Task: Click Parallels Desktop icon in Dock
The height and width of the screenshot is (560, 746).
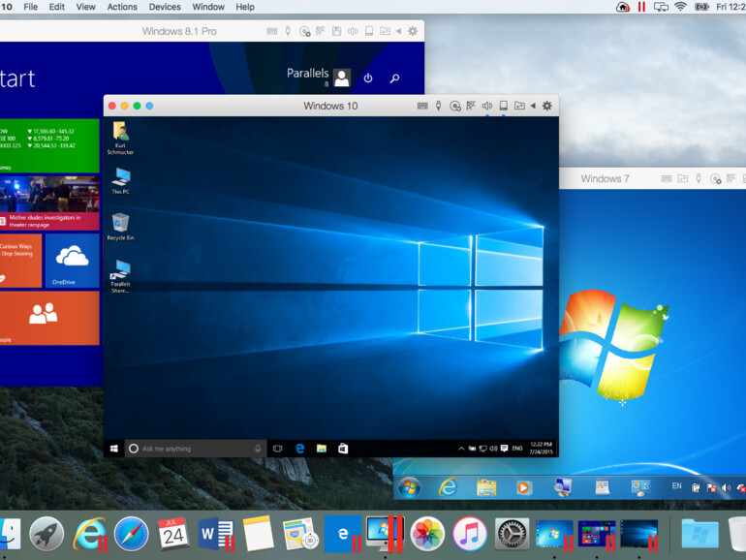Action: (385, 534)
